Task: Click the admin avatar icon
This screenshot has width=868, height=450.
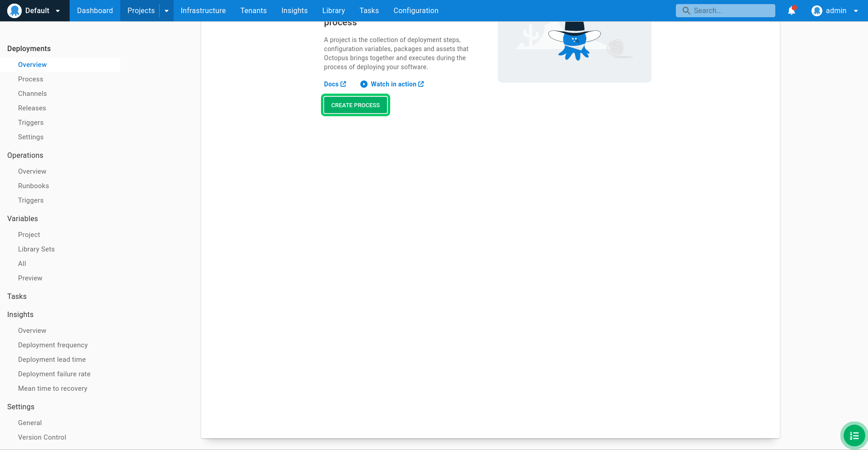Action: point(816,10)
